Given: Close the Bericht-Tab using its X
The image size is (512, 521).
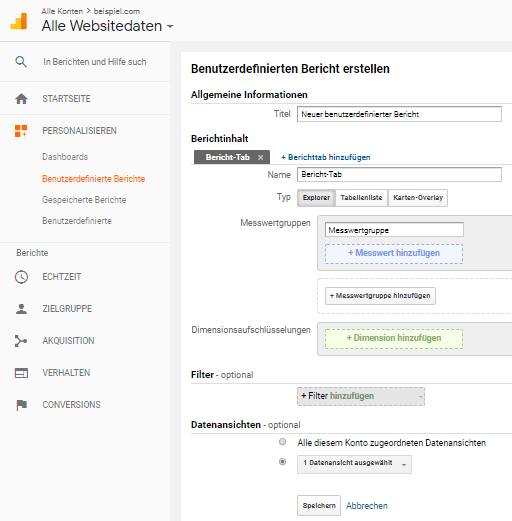Looking at the screenshot, I should (x=261, y=157).
